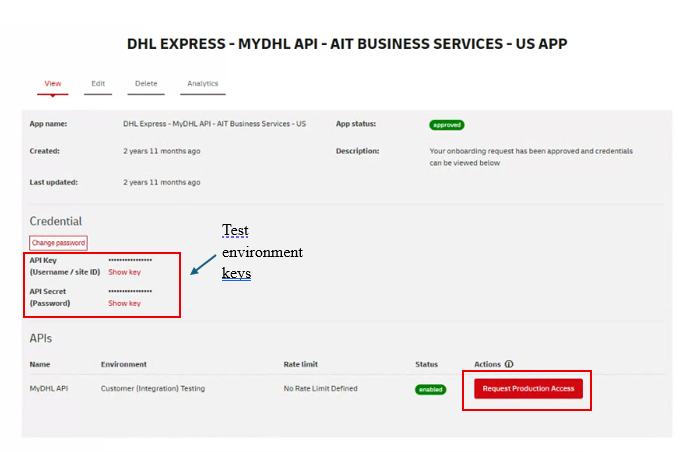
Task: Reveal the API Key with Show key
Action: point(124,272)
